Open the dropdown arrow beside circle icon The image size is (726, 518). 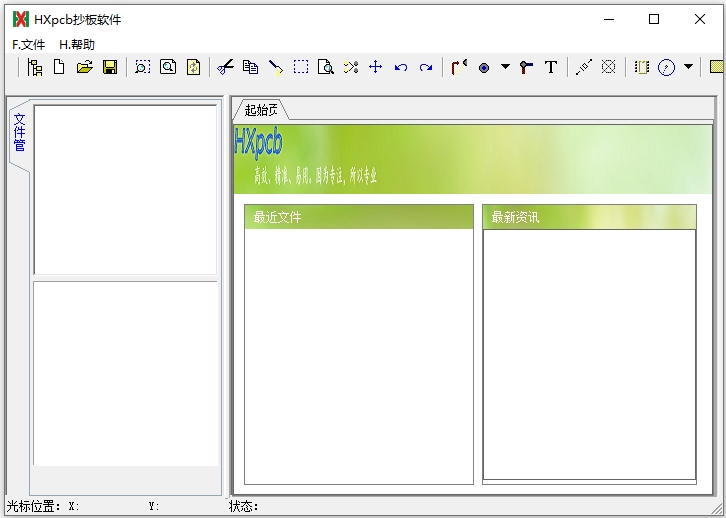[x=688, y=67]
